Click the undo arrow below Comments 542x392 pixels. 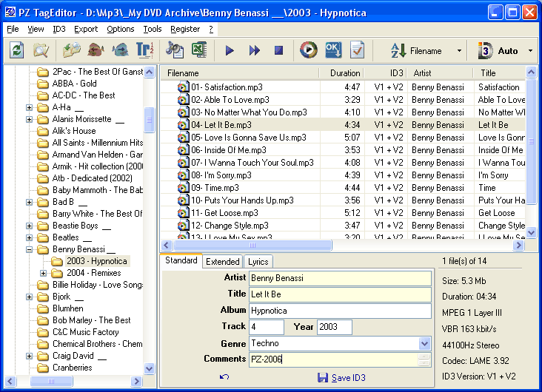click(224, 377)
